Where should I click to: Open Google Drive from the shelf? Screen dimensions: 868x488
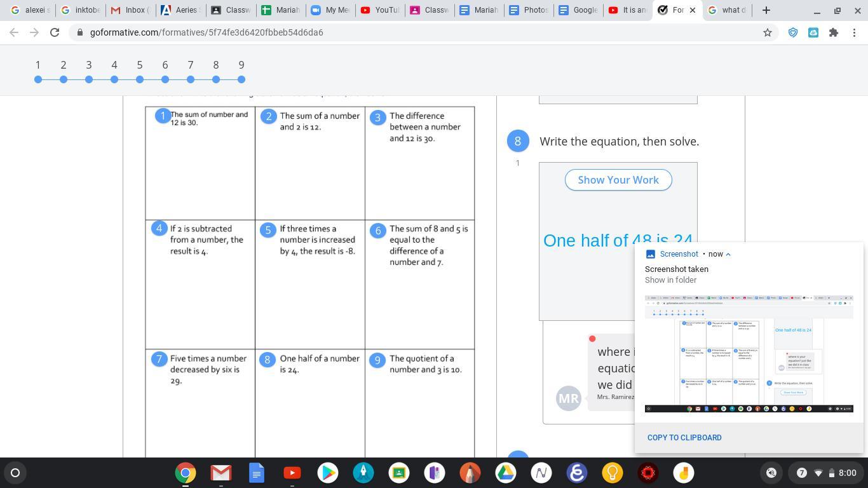tap(506, 473)
